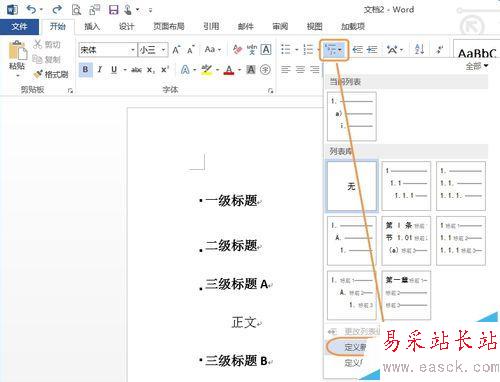Click the character shading A icon
Image resolution: width=500 pixels, height=382 pixels.
tap(251, 70)
